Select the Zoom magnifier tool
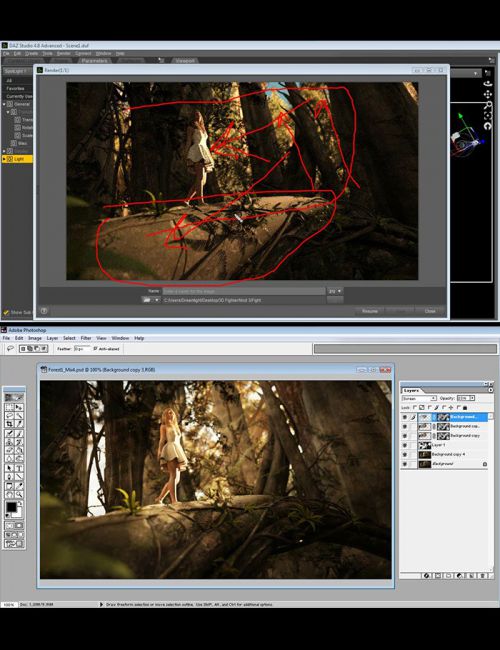The image size is (500, 650). tap(19, 495)
